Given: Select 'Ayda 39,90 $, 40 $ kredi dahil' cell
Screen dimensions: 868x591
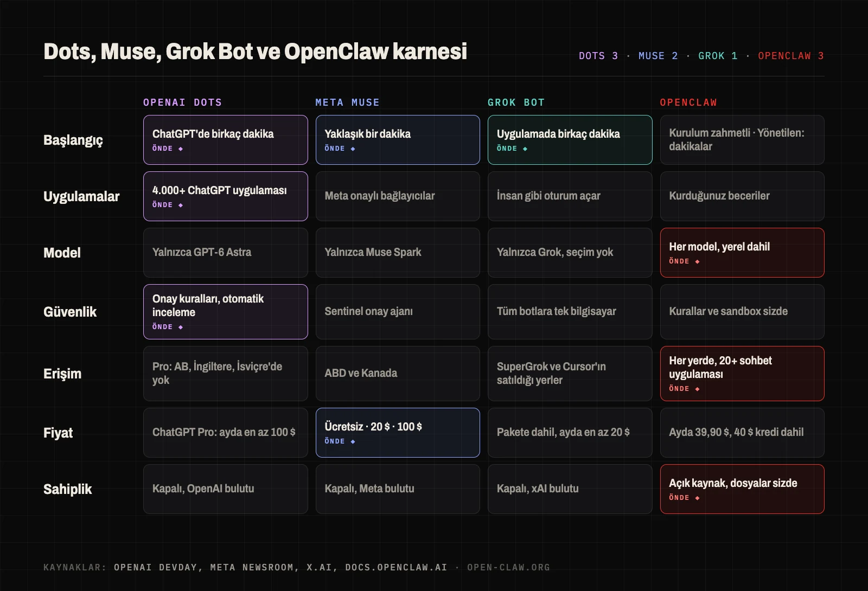Looking at the screenshot, I should [x=742, y=433].
